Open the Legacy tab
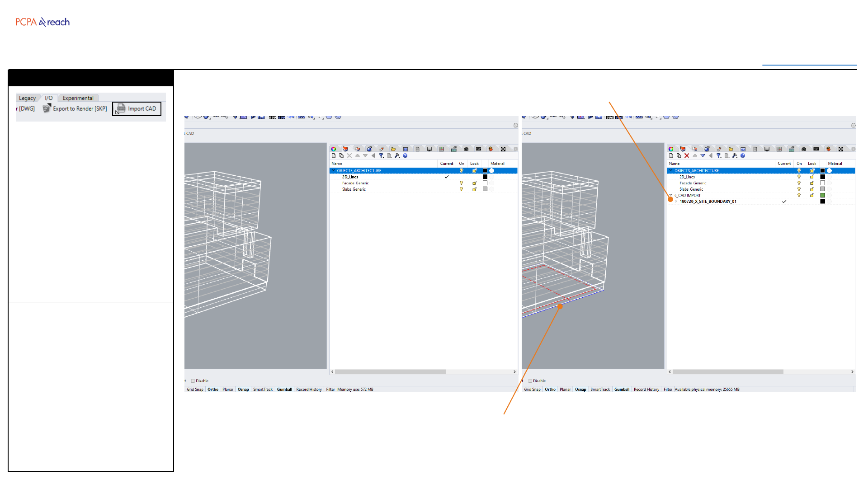Screen dimensions: 868x488 [27, 98]
